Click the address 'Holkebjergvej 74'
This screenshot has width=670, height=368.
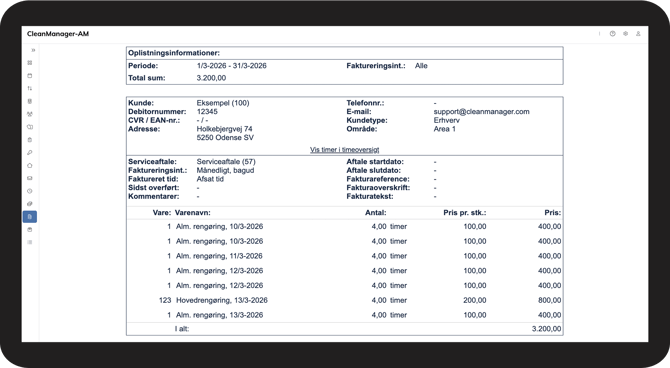coord(225,129)
